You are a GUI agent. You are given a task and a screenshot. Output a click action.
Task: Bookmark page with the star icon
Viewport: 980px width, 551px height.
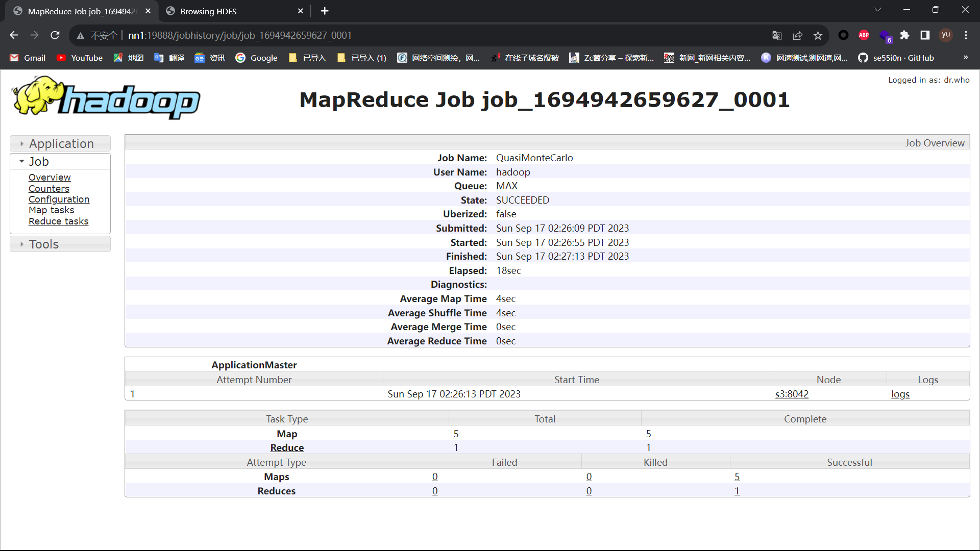[x=818, y=35]
